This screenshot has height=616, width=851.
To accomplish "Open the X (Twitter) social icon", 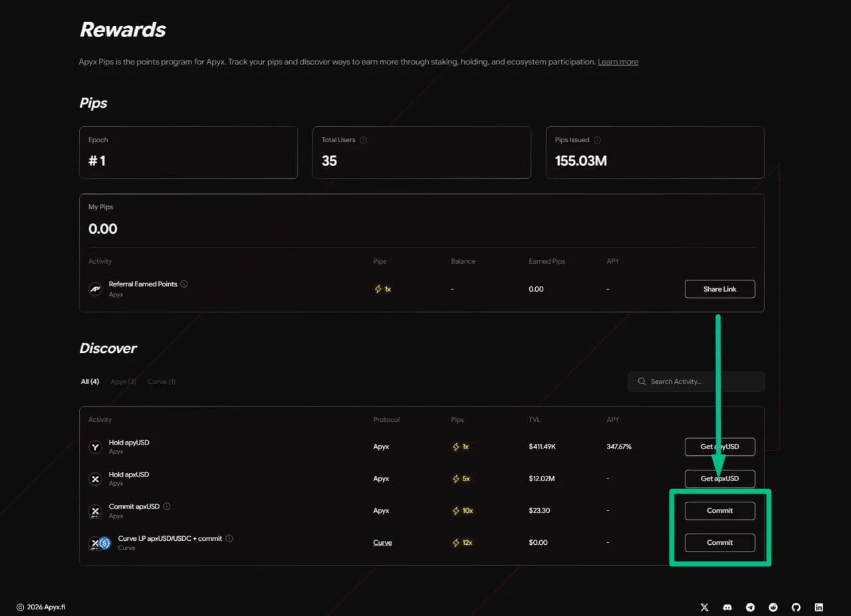I will click(705, 607).
